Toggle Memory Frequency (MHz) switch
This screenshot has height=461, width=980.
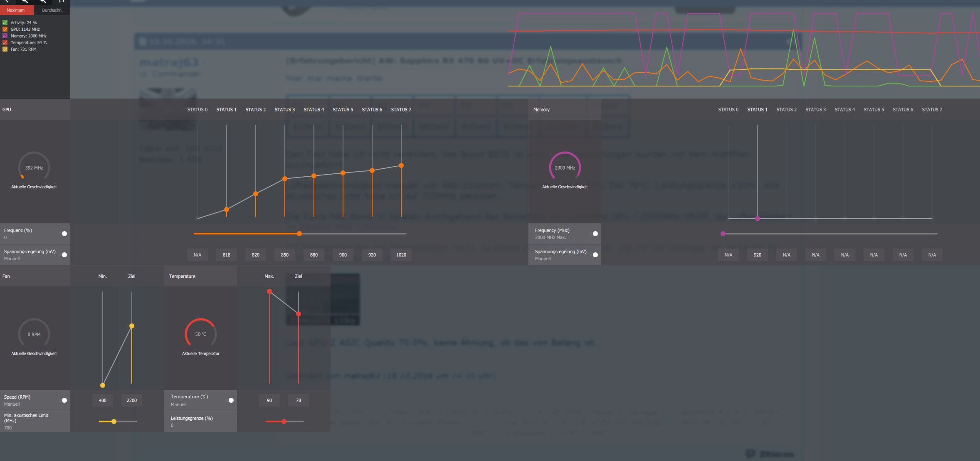pos(595,234)
